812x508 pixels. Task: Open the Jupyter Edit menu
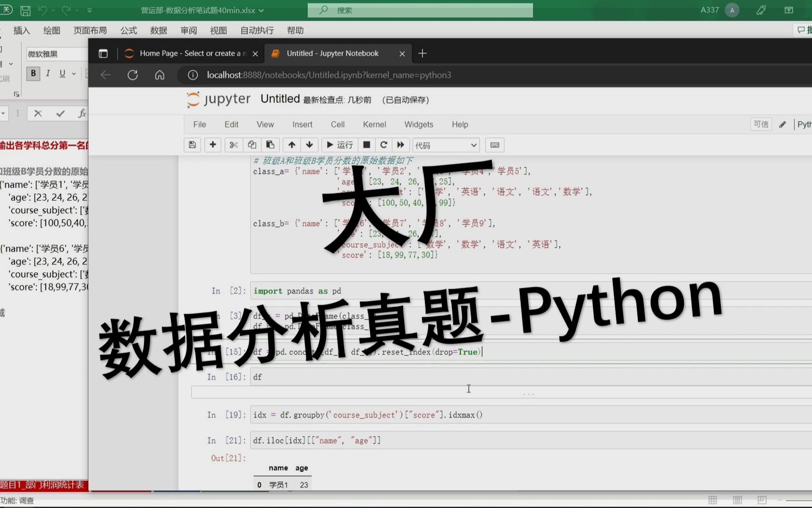(x=231, y=124)
